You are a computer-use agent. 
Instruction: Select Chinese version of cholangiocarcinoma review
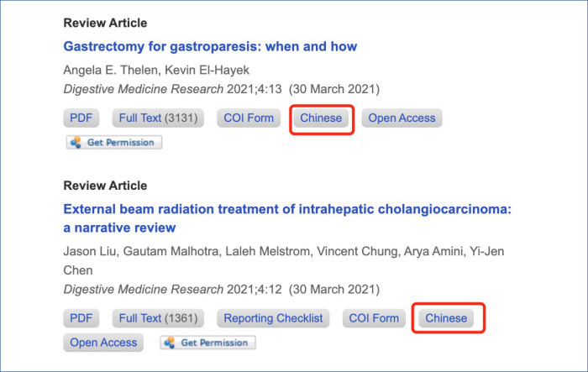446,318
